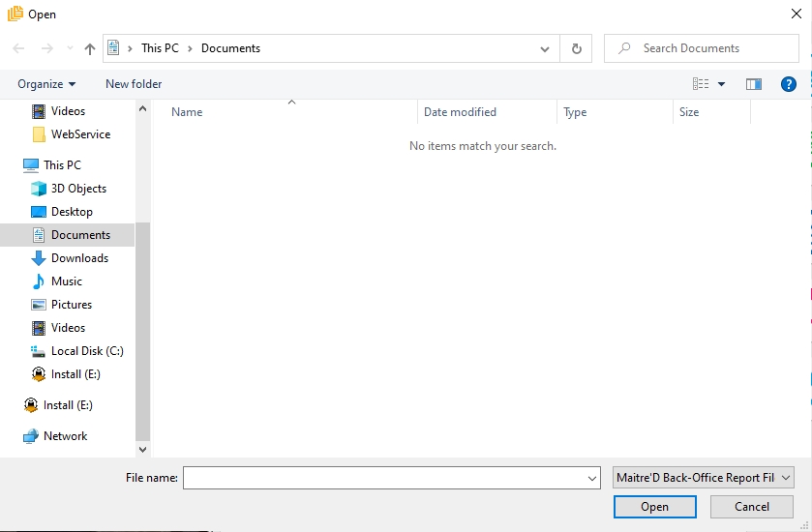The height and width of the screenshot is (532, 812).
Task: Open the view options dropdown arrow
Action: pos(721,84)
